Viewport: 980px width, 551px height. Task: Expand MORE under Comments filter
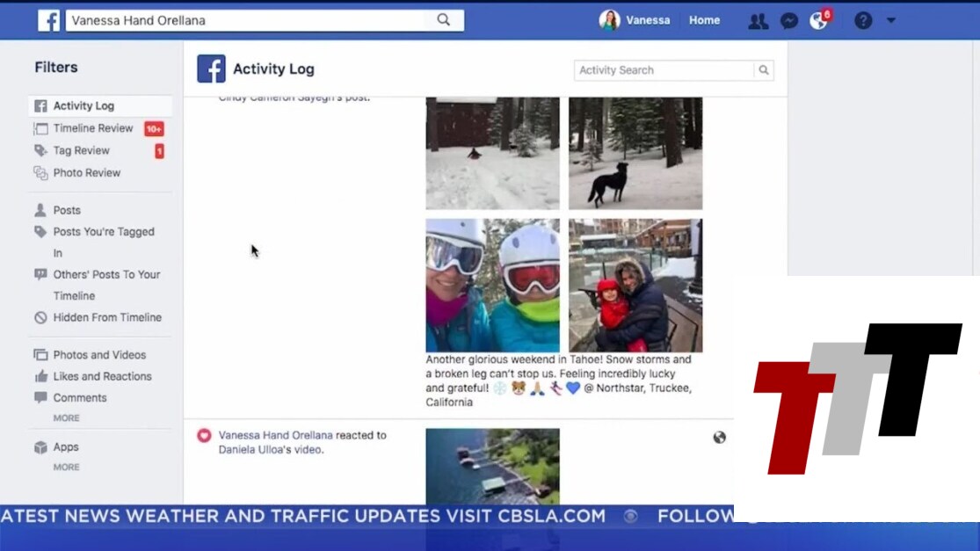click(x=66, y=418)
